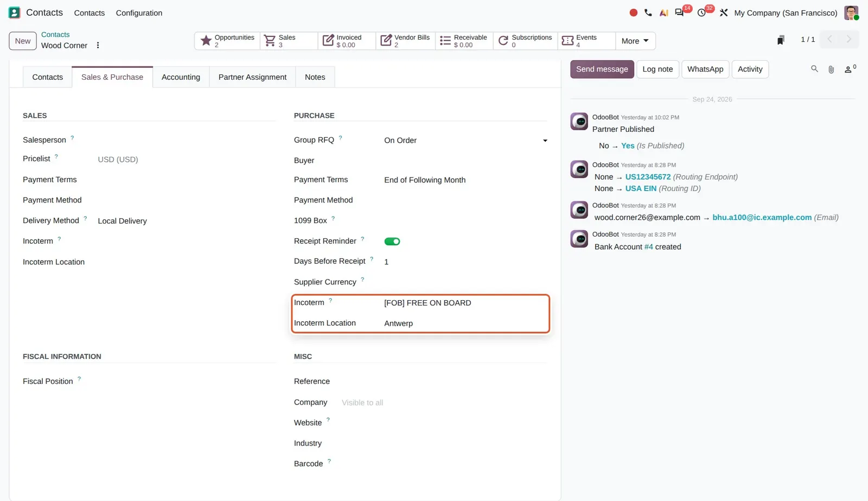Image resolution: width=868 pixels, height=501 pixels.
Task: Open the Company Visible to all field
Action: coord(444,402)
